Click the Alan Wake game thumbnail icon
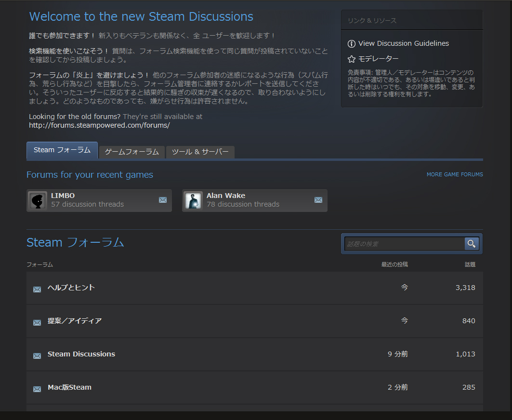 (x=194, y=200)
